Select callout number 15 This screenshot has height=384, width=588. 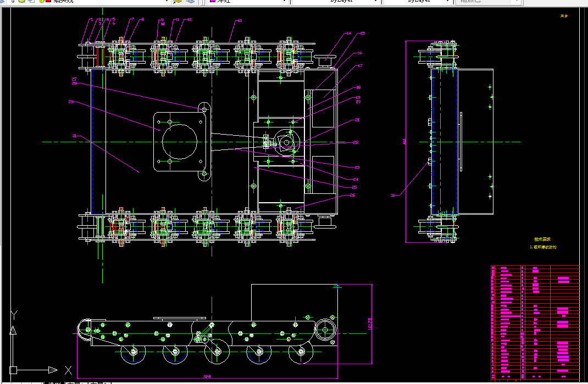click(x=362, y=33)
